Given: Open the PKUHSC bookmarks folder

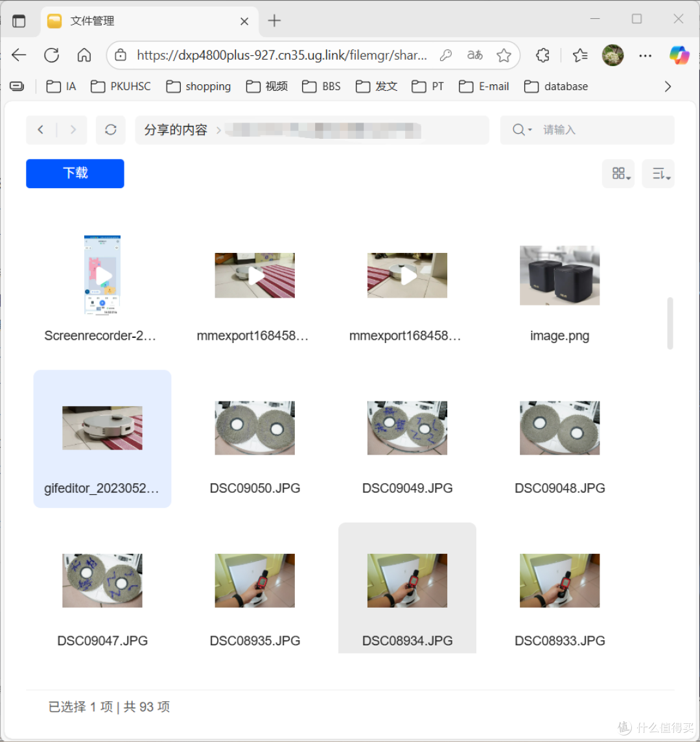Looking at the screenshot, I should point(121,87).
